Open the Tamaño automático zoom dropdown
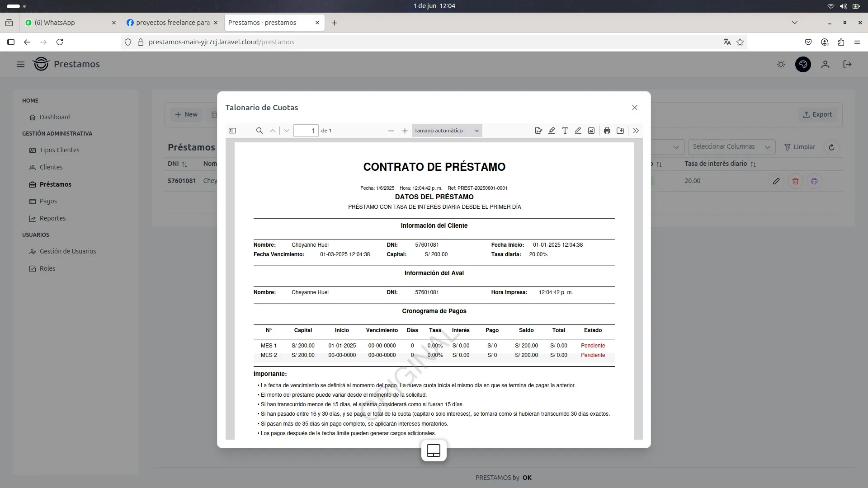Image resolution: width=868 pixels, height=488 pixels. click(x=446, y=131)
